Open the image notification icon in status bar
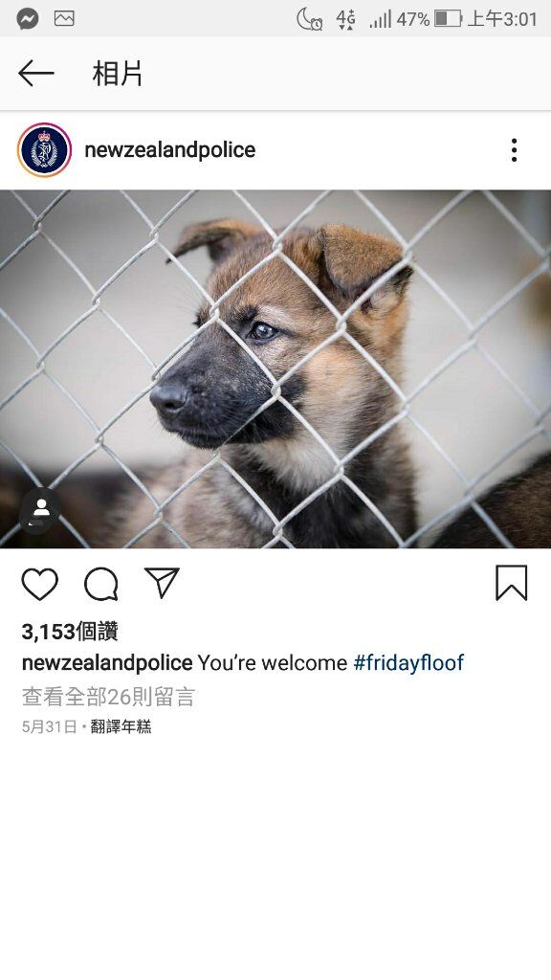This screenshot has height=980, width=551. point(64,19)
